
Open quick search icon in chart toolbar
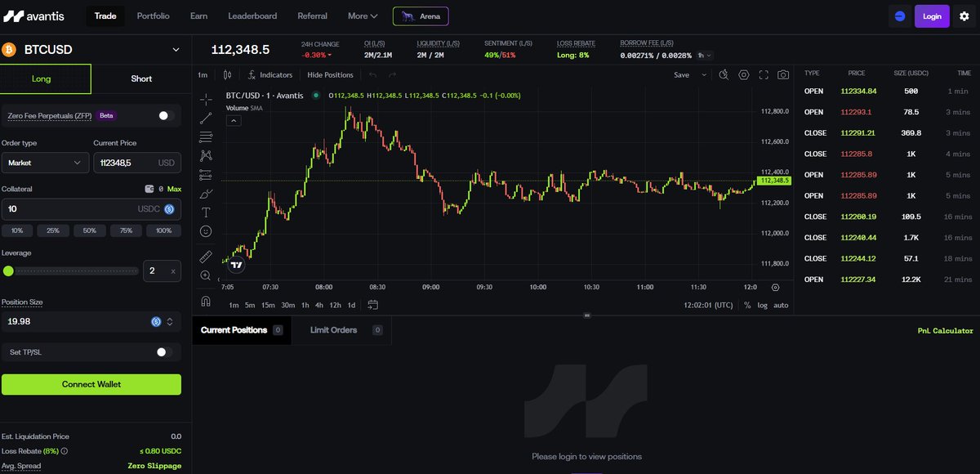[724, 74]
